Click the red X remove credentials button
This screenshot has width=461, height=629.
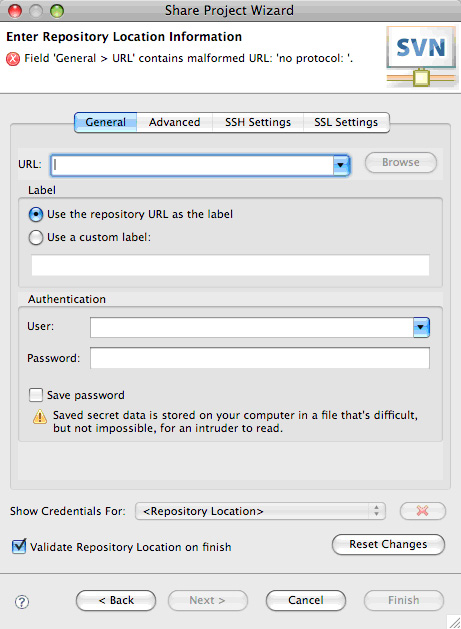[x=422, y=511]
